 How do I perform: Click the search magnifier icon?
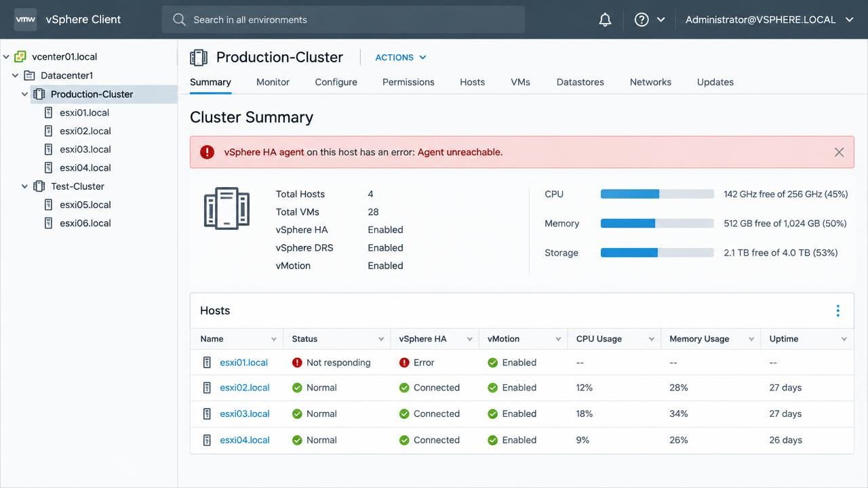tap(179, 20)
